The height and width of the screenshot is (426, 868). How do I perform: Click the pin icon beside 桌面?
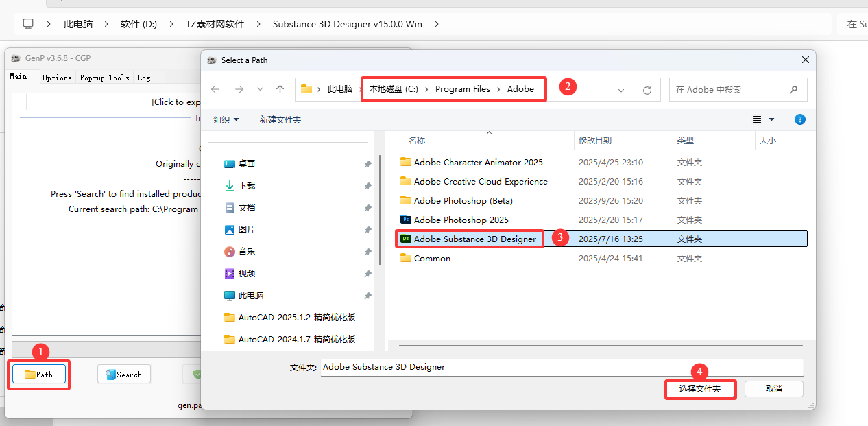click(367, 164)
